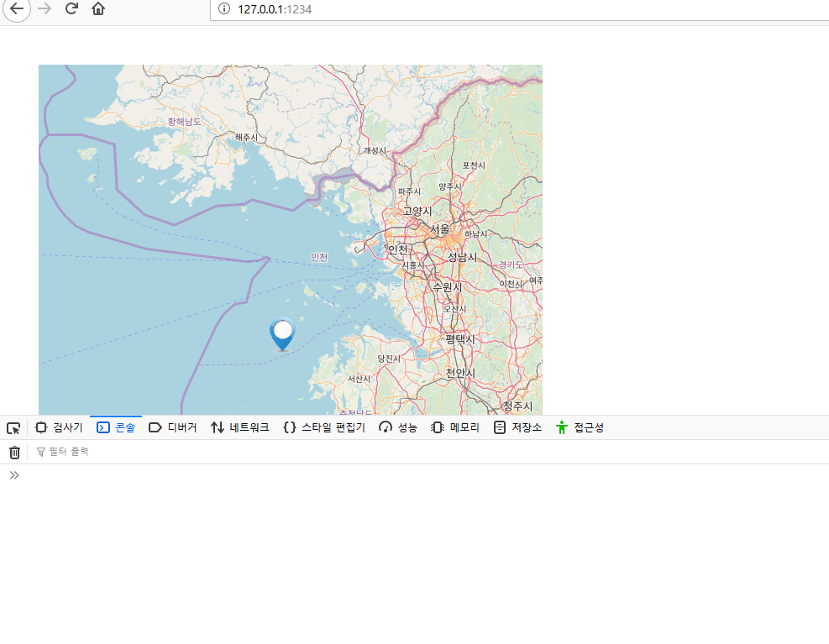
Task: Open the 메모리 memory tab
Action: [x=455, y=427]
